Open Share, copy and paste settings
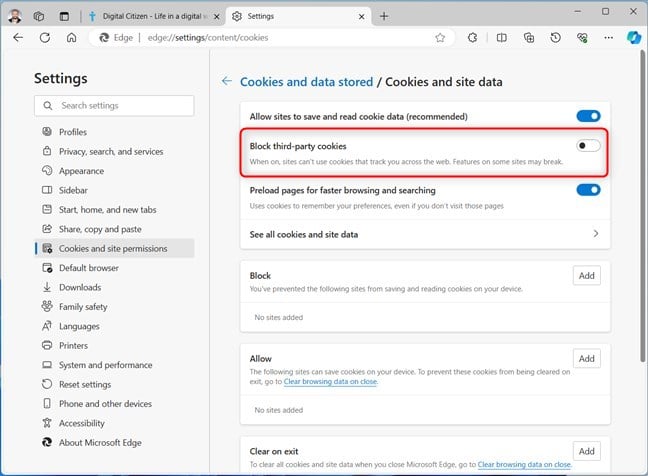The image size is (648, 476). tap(114, 229)
